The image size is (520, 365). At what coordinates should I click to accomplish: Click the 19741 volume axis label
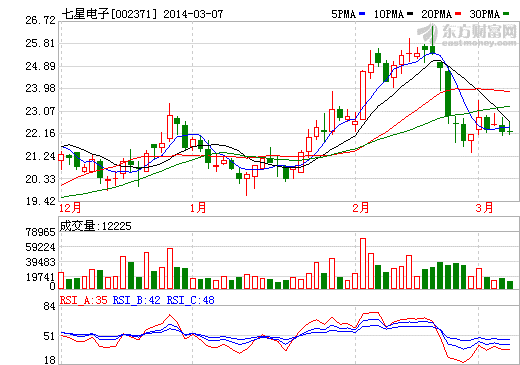pos(40,277)
